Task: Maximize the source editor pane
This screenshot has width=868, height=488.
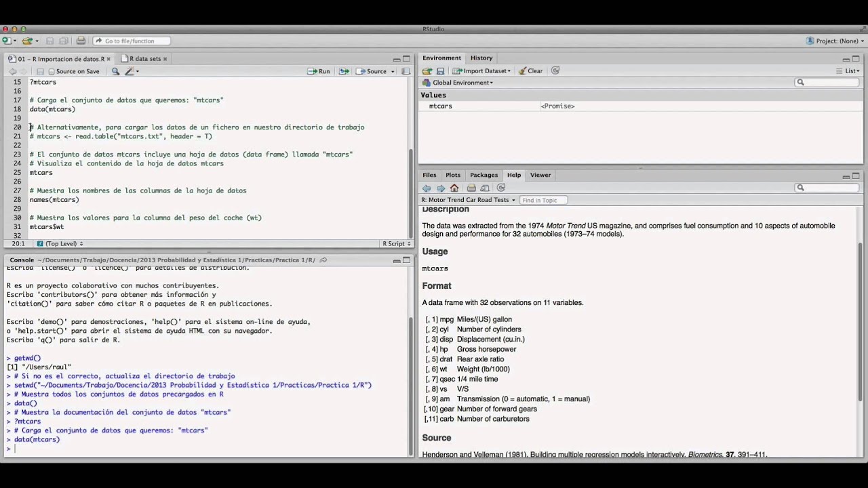Action: point(407,59)
